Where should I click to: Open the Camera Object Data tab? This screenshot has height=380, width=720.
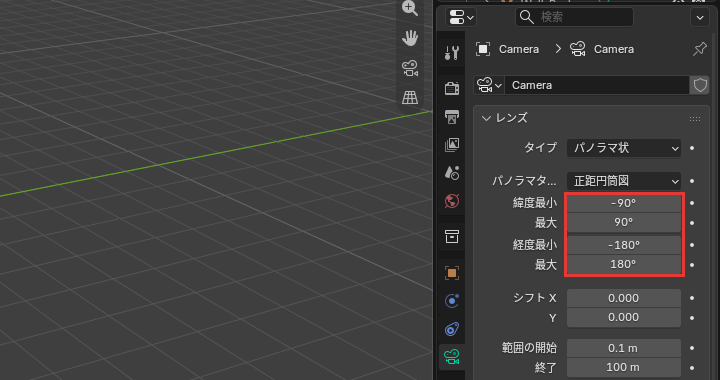(x=452, y=357)
